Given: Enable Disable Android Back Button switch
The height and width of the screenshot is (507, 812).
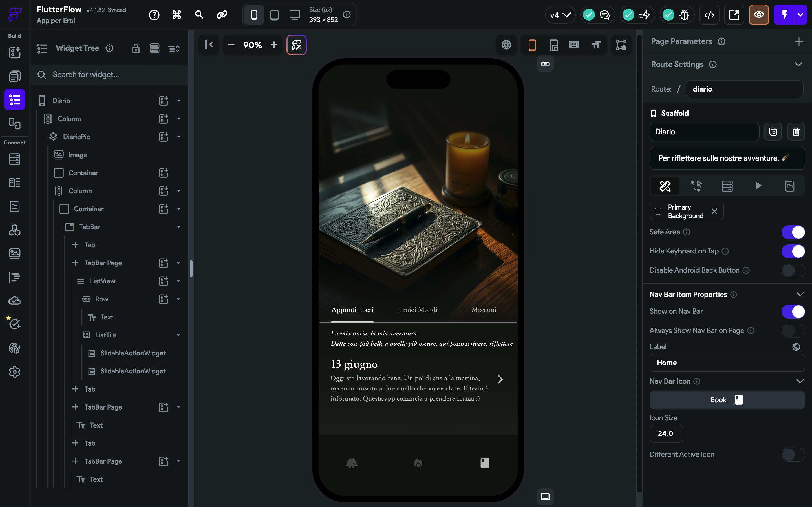Looking at the screenshot, I should click(793, 270).
